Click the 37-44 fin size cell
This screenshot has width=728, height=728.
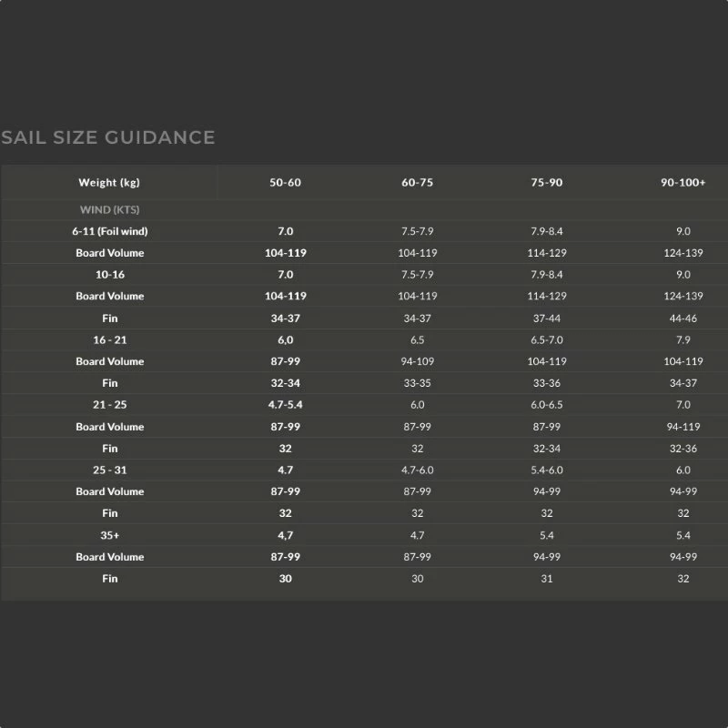[x=547, y=318]
